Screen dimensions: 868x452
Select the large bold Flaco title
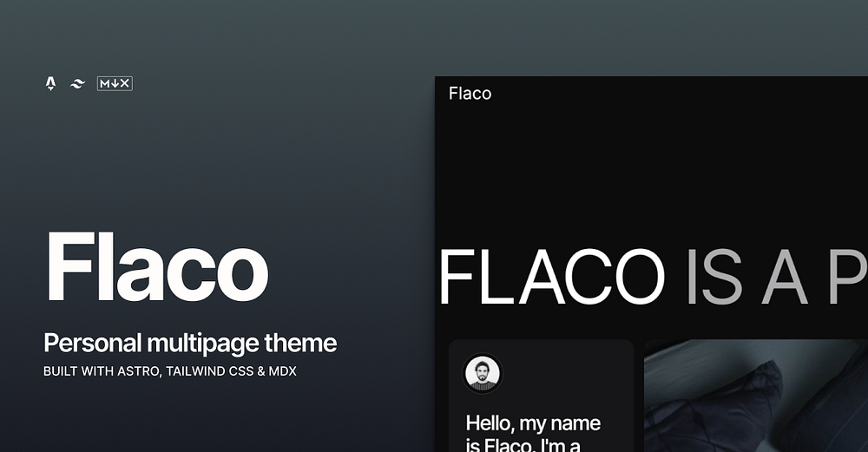156,267
